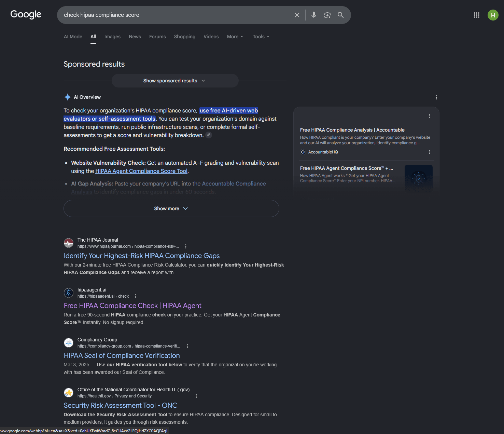Click the source link chip icon
504x434 pixels.
click(209, 135)
